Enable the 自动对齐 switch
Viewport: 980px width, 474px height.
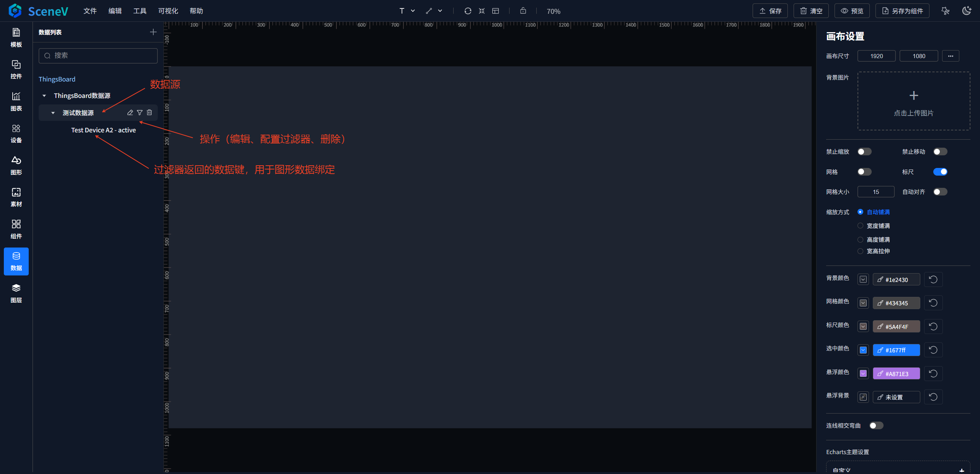940,192
